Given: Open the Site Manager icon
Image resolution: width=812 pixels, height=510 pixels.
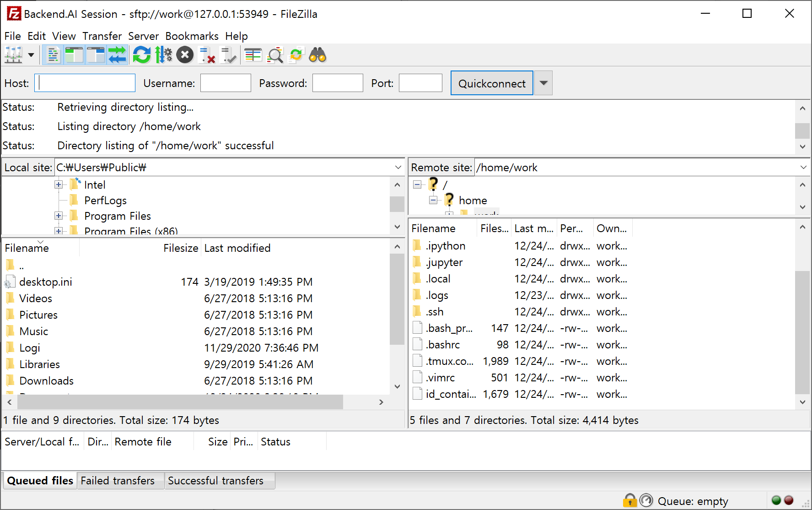Looking at the screenshot, I should tap(14, 55).
